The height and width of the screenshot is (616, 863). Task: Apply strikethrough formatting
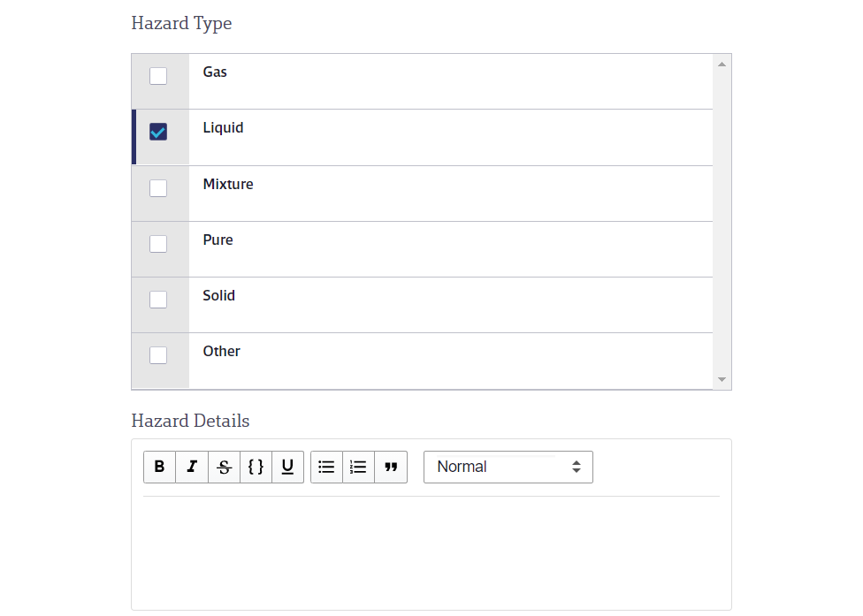point(224,467)
